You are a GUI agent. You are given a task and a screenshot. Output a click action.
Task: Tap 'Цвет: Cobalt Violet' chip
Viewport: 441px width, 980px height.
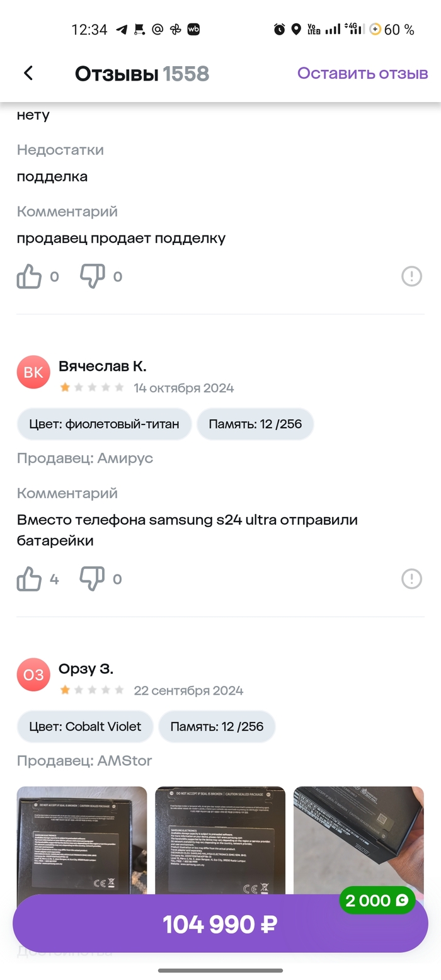[x=85, y=726]
